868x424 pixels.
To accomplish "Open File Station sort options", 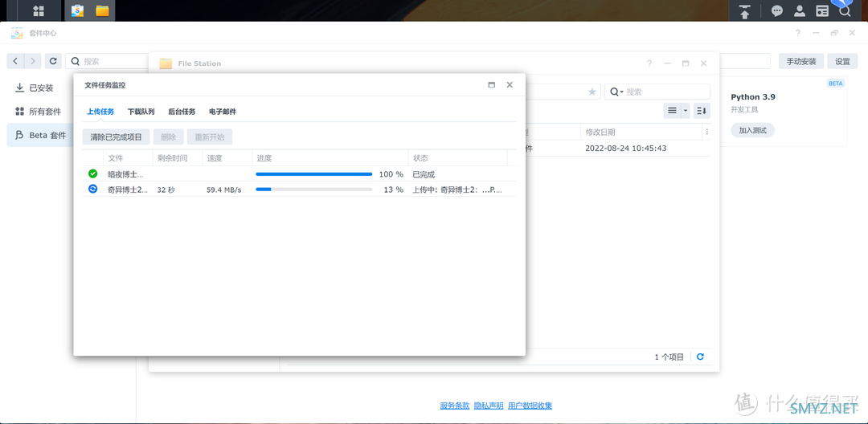I will 702,111.
